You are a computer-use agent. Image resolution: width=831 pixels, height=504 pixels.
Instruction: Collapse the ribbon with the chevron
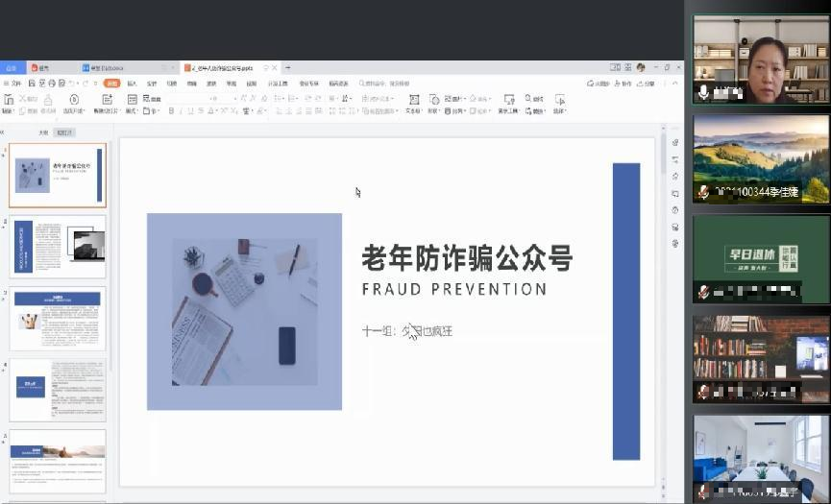click(x=674, y=84)
